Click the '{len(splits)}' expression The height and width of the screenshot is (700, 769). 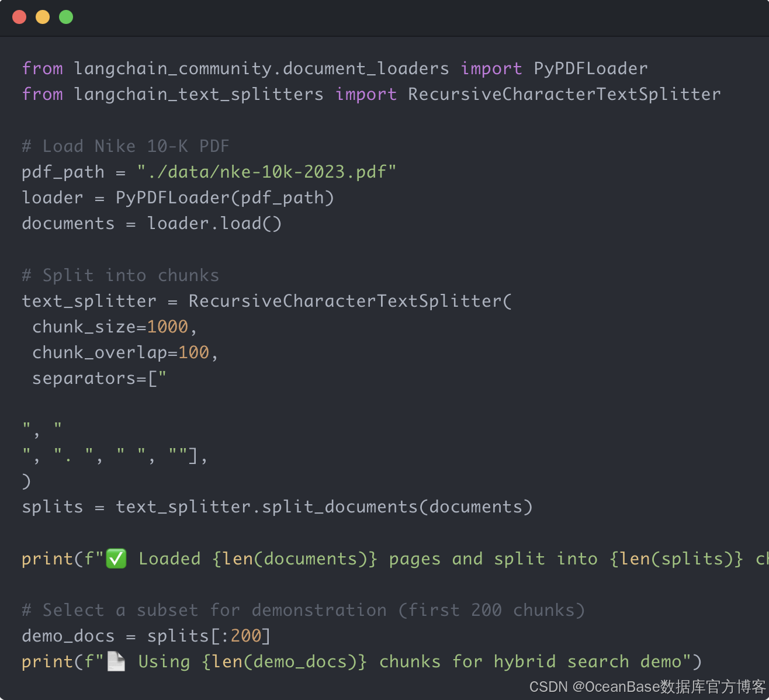coord(676,559)
